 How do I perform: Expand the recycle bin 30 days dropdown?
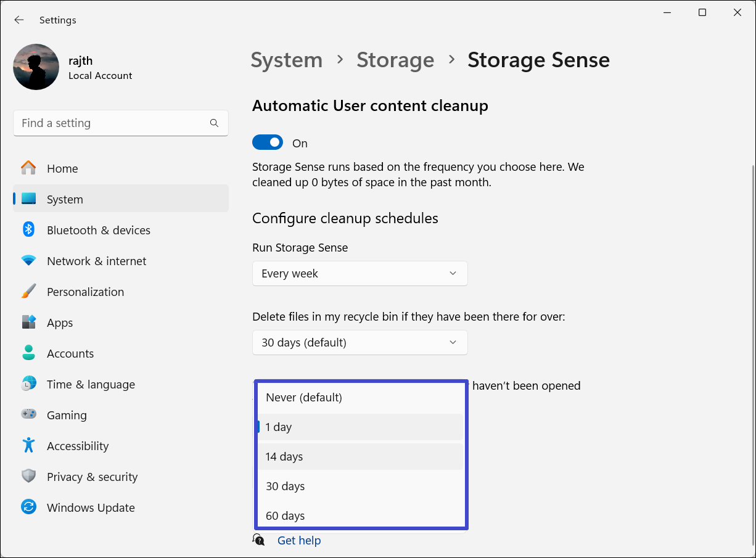(360, 342)
